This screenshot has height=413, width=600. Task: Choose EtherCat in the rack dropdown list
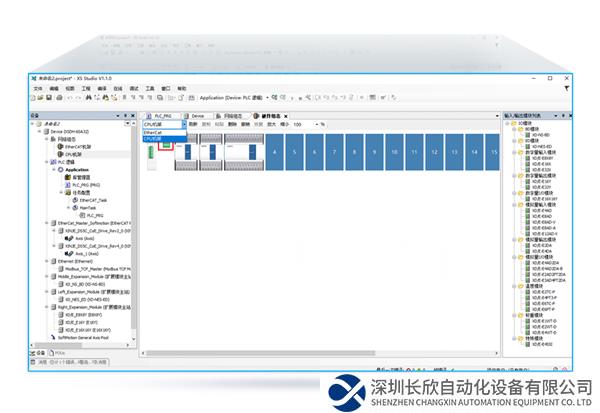[152, 132]
